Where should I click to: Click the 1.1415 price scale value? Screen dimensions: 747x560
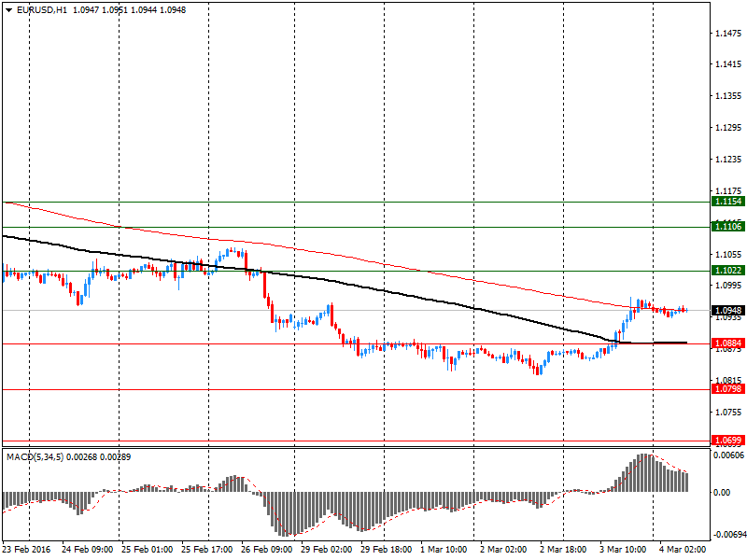[728, 64]
